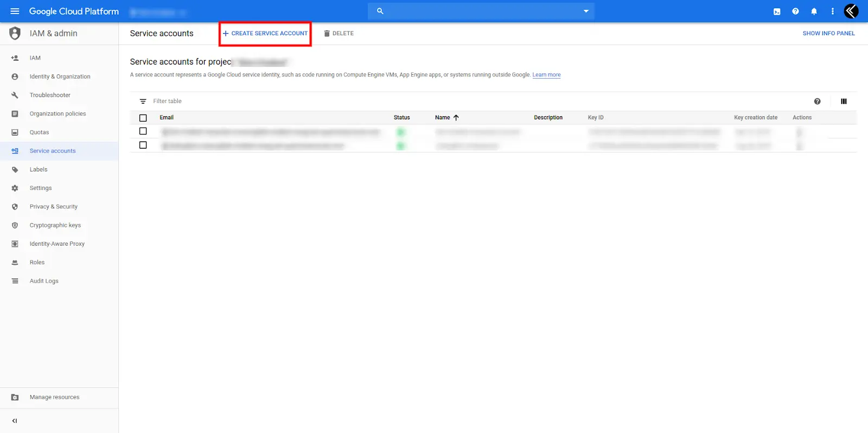Click the Roles hat icon
868x433 pixels.
pos(15,263)
